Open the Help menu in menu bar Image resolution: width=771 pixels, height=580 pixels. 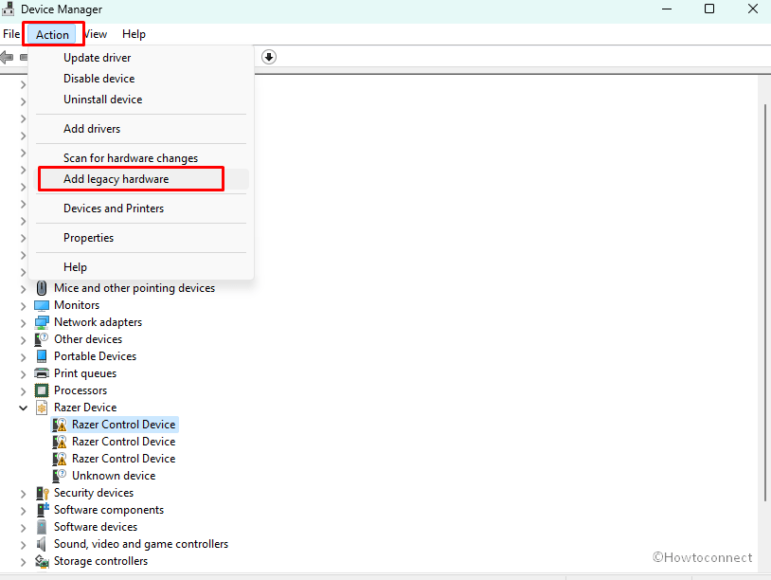[x=134, y=34]
